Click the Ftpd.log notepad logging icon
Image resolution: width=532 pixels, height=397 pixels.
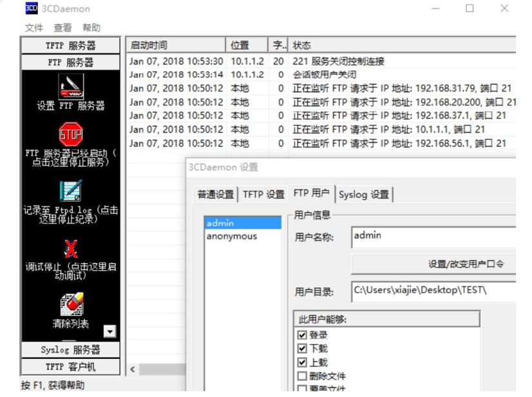pos(71,191)
